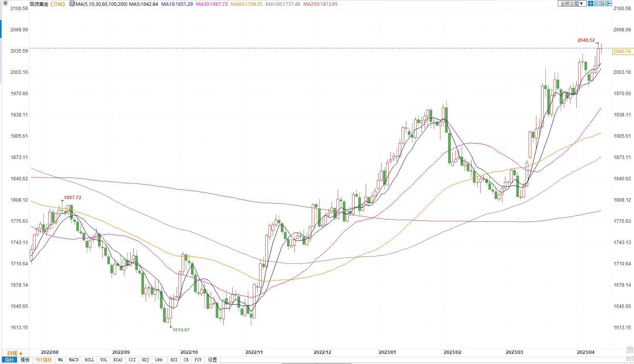The height and width of the screenshot is (364, 634).
Task: Click the MA indicator icon before MA(5,10,30,60,100,200)
Action: (x=72, y=4)
